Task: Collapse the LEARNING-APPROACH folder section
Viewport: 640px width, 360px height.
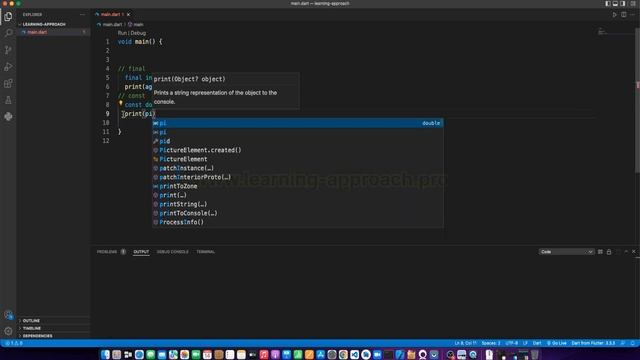Action: (44, 24)
